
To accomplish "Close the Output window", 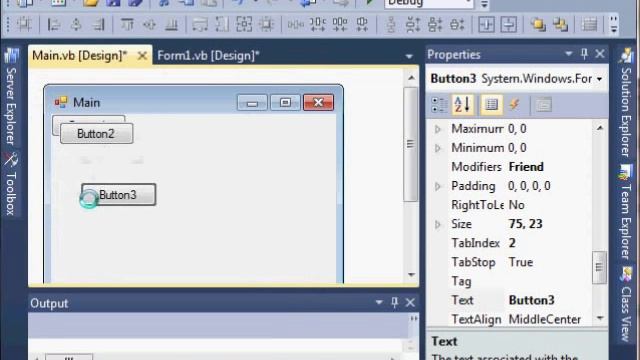I will pos(410,302).
